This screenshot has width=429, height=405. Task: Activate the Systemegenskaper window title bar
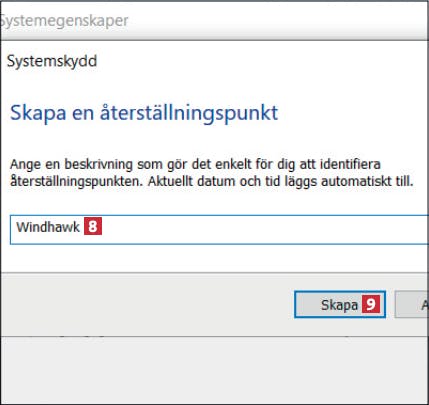tap(215, 21)
